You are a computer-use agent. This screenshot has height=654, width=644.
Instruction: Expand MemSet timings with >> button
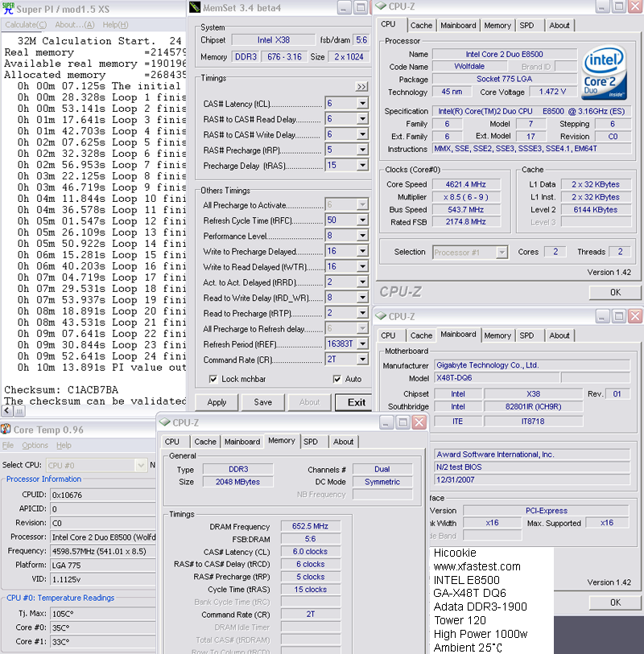click(361, 86)
